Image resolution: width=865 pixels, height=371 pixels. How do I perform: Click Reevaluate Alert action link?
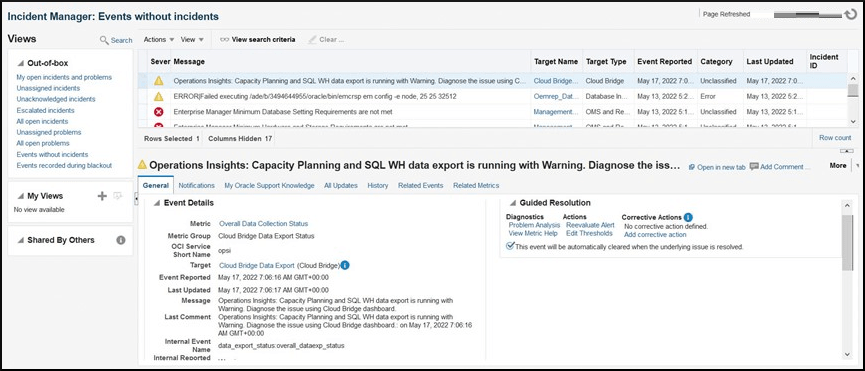590,225
